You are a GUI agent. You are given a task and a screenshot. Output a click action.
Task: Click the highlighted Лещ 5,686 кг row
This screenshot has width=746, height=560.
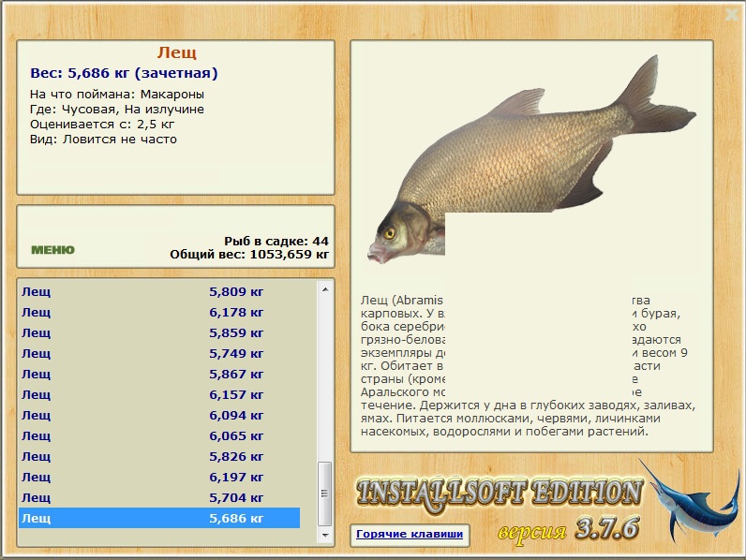coord(159,518)
